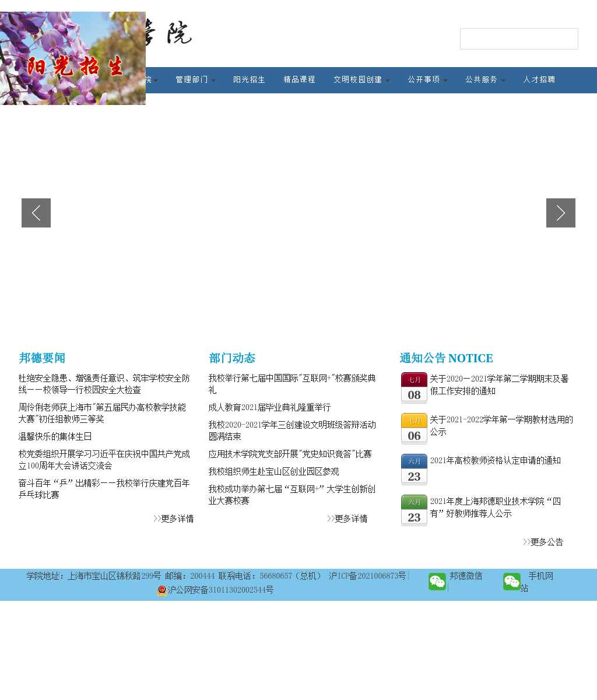Open the 通知公告 NOTICE section heading
Screen dimensions: 597x700
pos(447,358)
